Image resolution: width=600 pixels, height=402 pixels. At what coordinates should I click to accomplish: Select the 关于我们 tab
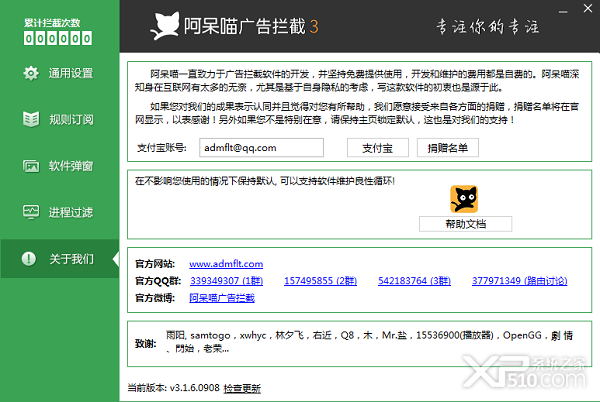pyautogui.click(x=60, y=259)
